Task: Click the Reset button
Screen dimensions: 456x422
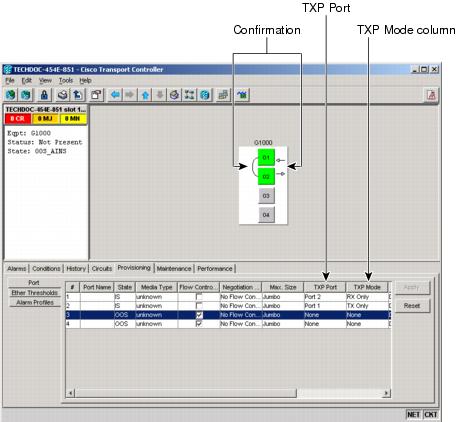Action: 412,306
